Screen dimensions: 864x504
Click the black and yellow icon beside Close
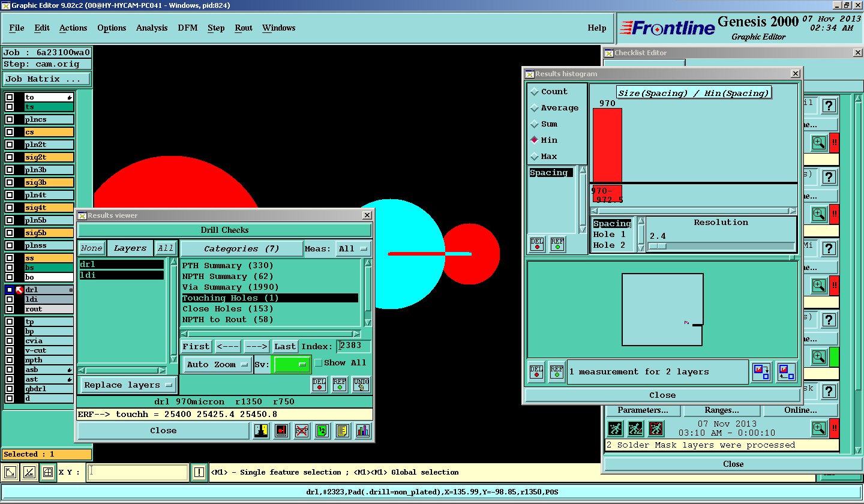[x=260, y=431]
